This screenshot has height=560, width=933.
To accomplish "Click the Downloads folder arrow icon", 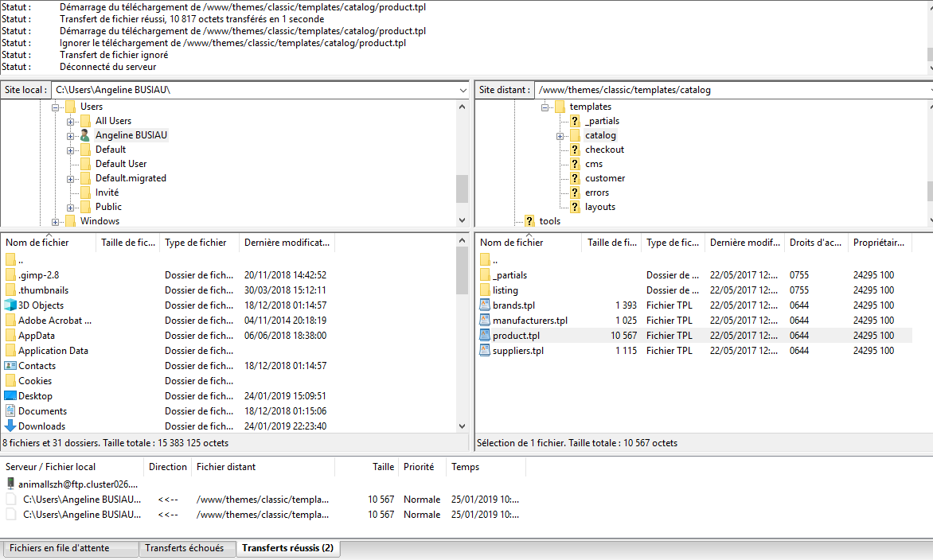I will tap(10, 426).
